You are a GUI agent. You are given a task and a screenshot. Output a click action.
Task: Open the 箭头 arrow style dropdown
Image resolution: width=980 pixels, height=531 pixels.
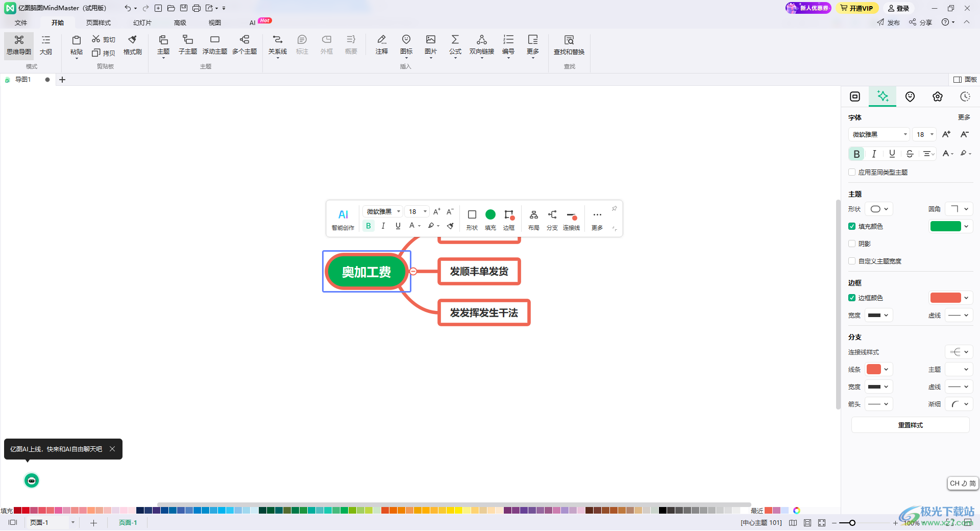879,404
